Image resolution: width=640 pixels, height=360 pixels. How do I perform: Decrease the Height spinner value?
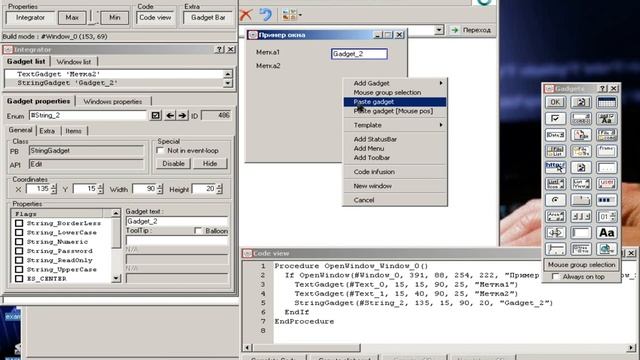(220, 191)
